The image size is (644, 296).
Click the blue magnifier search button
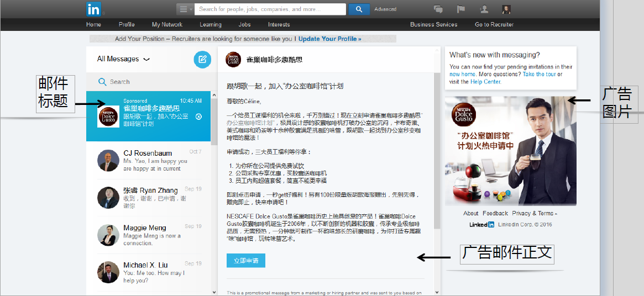tap(359, 9)
